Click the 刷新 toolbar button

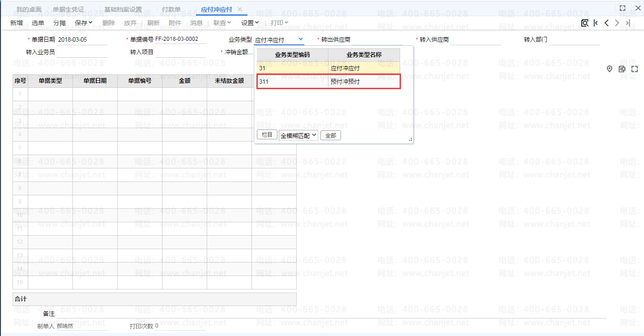click(x=154, y=23)
